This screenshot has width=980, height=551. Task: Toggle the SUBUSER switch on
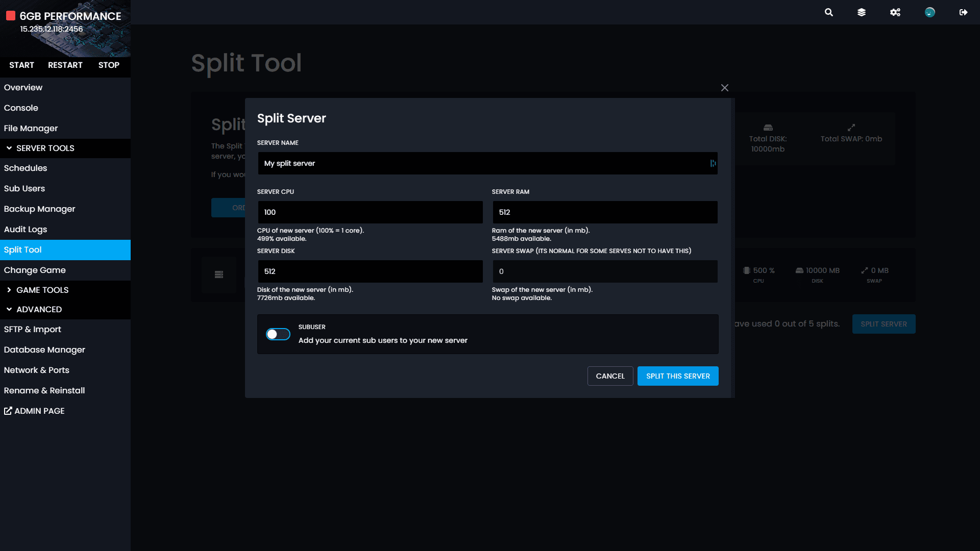tap(278, 334)
